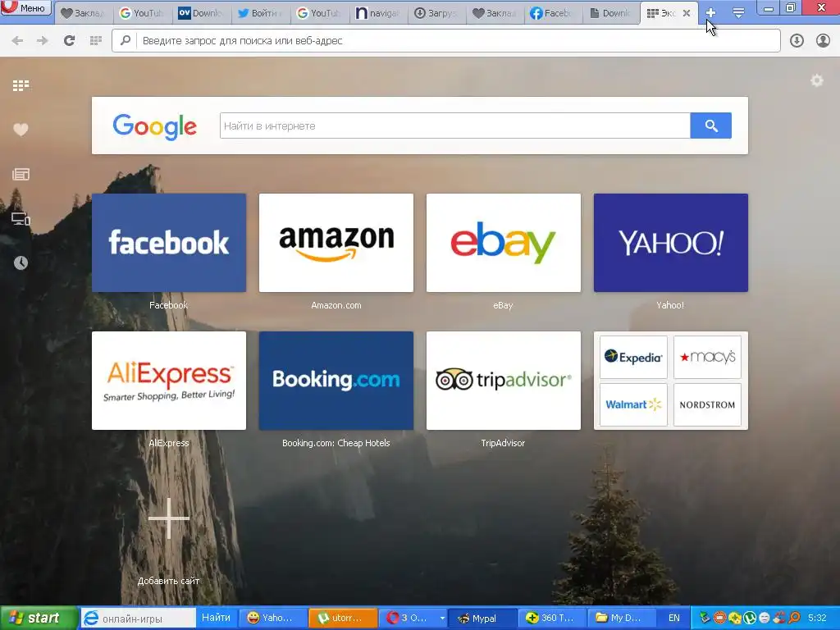Open synced tabs devices icon in sidebar

click(21, 218)
